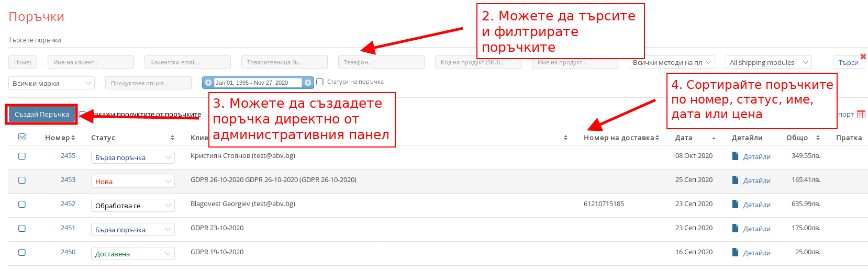This screenshot has width=868, height=271.
Task: Click the export table grid icon
Action: [x=861, y=115]
